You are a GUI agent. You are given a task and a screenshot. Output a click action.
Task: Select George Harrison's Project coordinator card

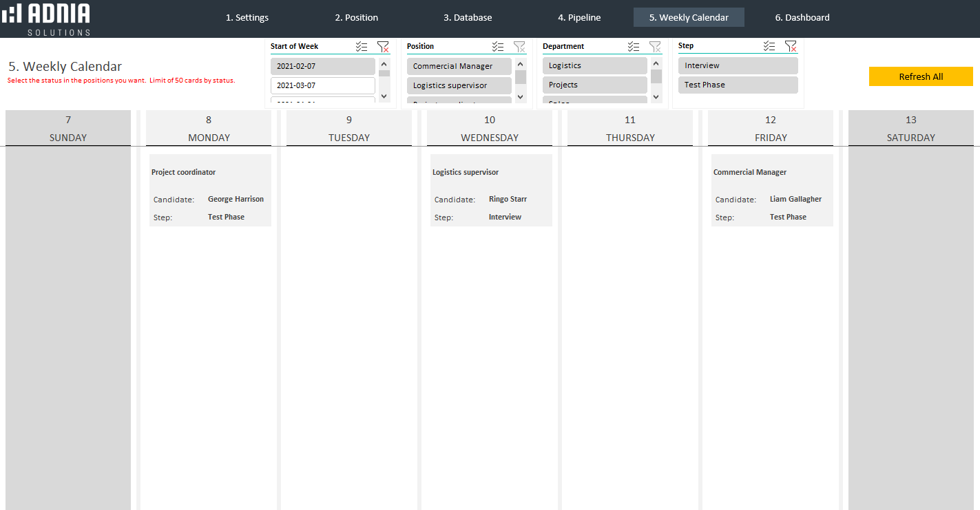pos(210,191)
